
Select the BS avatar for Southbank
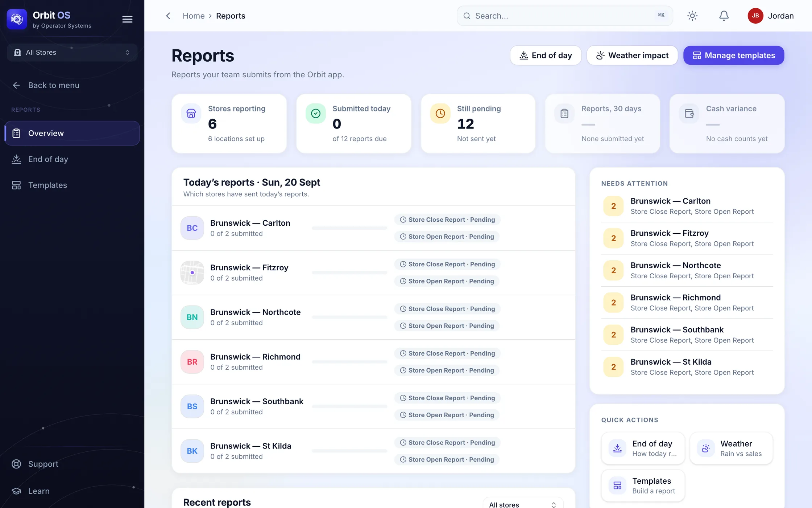192,406
